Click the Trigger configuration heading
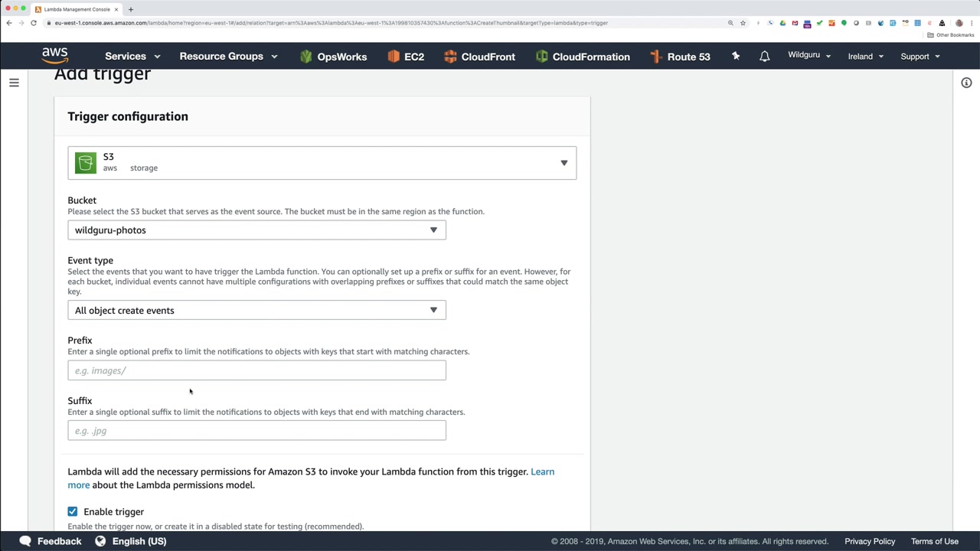The image size is (980, 551). [x=128, y=116]
